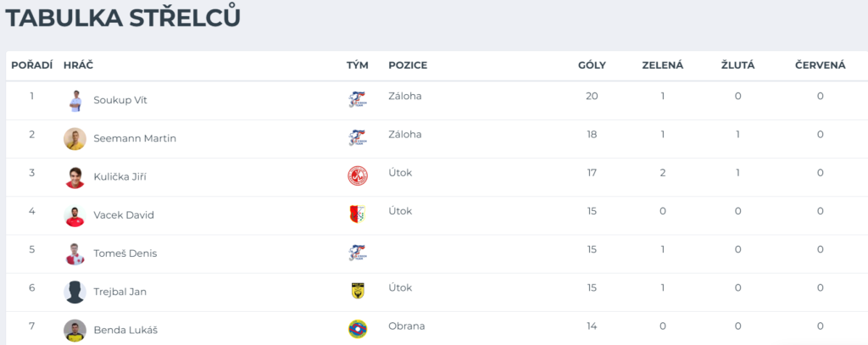Open player name Kulička Jiří
Image resolution: width=868 pixels, height=345 pixels.
point(120,177)
